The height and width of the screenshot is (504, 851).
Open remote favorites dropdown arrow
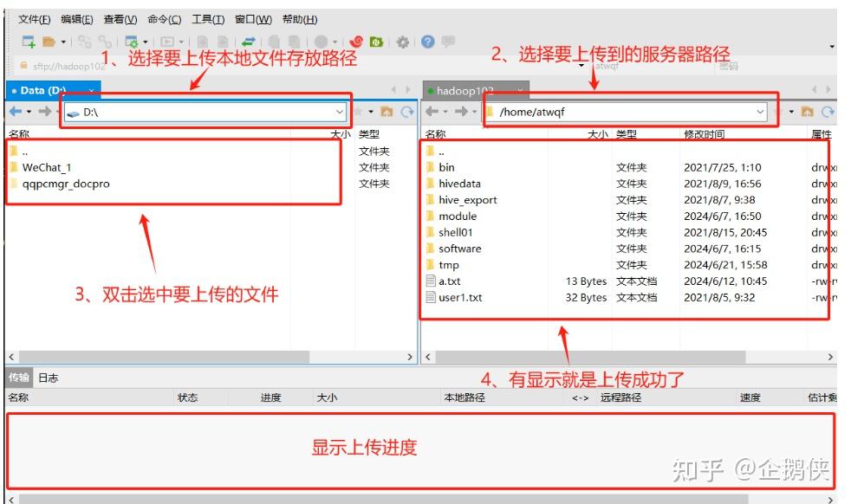tap(792, 112)
